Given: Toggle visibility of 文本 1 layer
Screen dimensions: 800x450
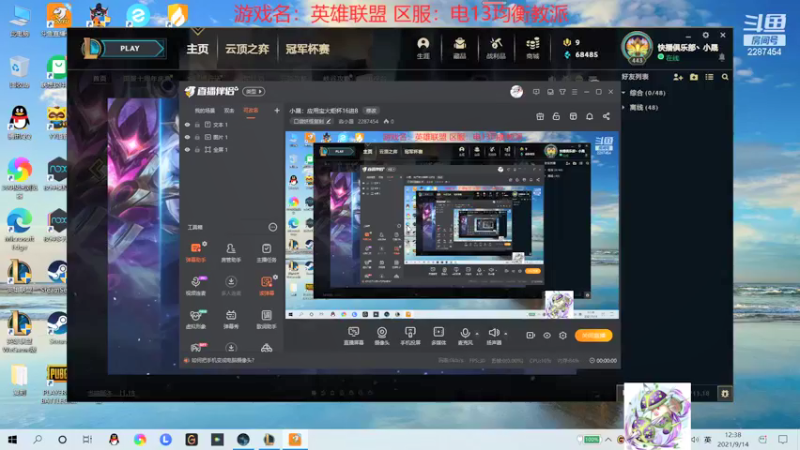Looking at the screenshot, I should [x=187, y=124].
